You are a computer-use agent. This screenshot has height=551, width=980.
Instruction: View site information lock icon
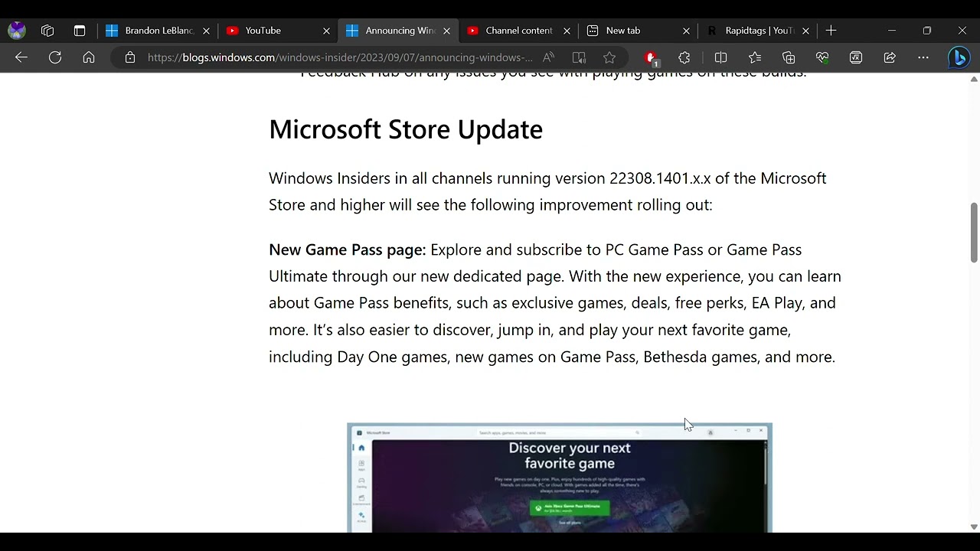(130, 57)
